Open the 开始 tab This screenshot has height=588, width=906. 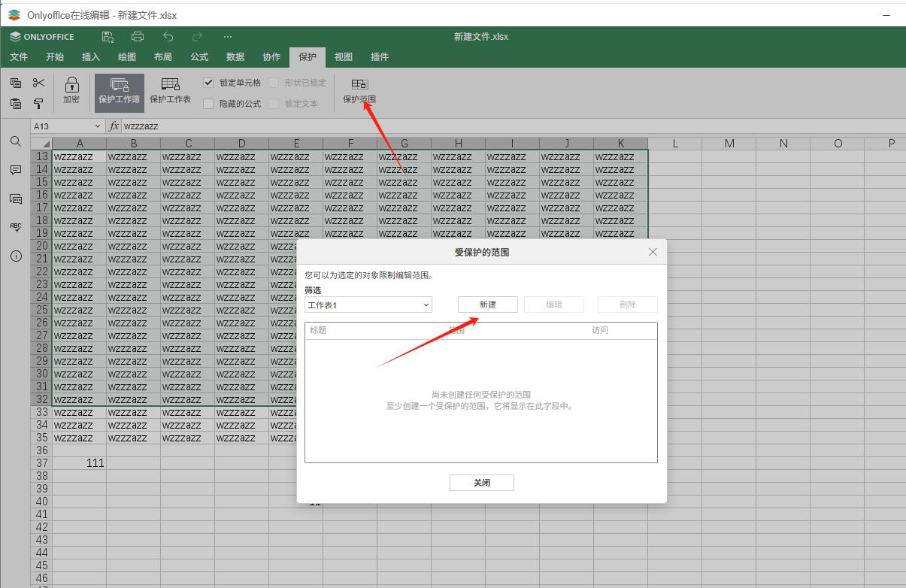[x=55, y=57]
